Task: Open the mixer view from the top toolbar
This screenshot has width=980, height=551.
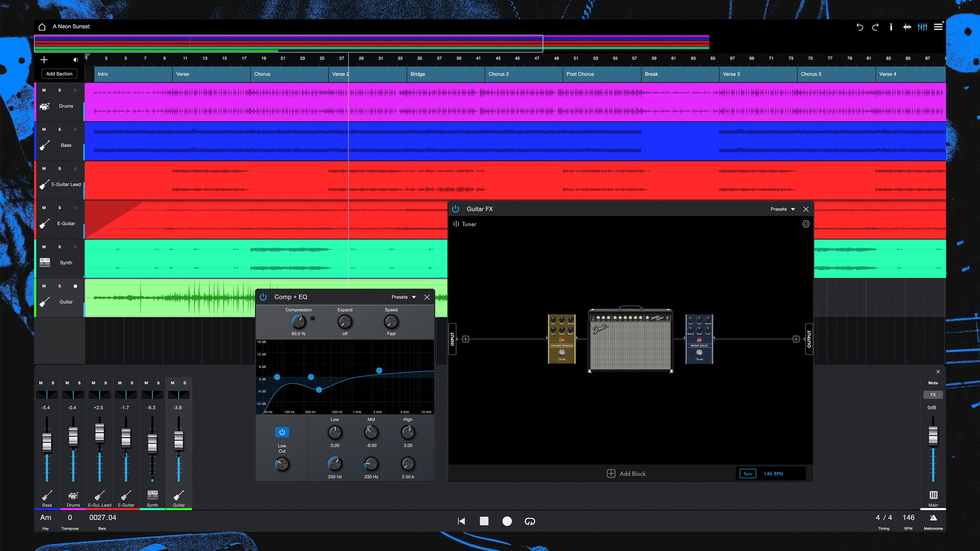Action: coord(922,27)
